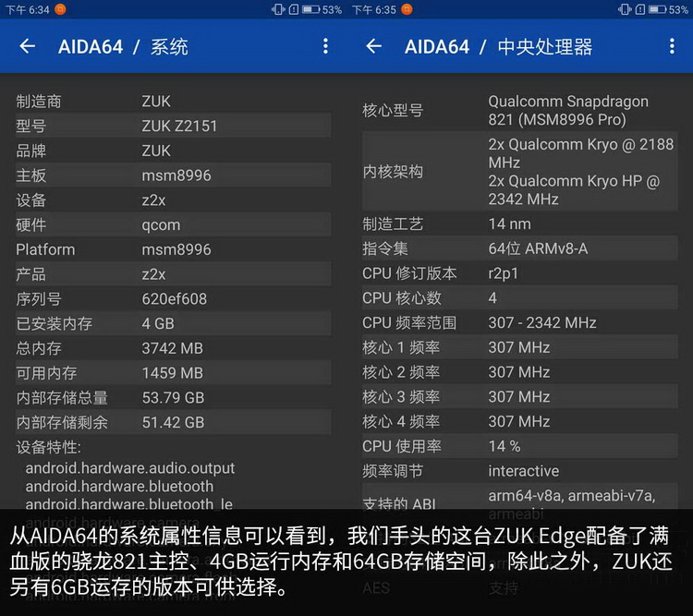This screenshot has height=616, width=693.
Task: Select the 制造商 ZUK row
Action: click(x=174, y=102)
